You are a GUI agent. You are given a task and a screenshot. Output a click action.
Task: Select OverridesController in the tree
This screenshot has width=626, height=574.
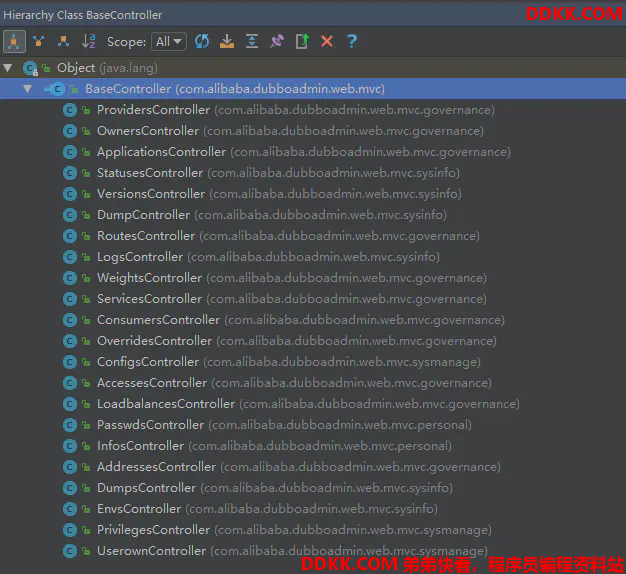coord(313,341)
